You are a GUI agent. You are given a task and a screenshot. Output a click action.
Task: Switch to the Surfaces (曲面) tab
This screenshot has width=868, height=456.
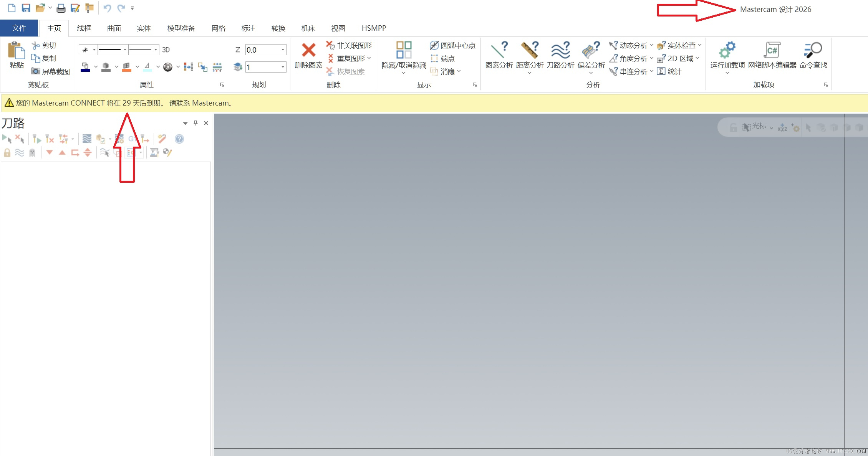114,28
